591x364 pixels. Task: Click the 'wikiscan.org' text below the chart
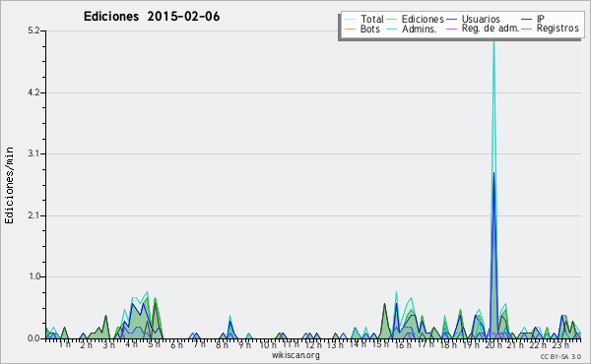click(x=295, y=355)
